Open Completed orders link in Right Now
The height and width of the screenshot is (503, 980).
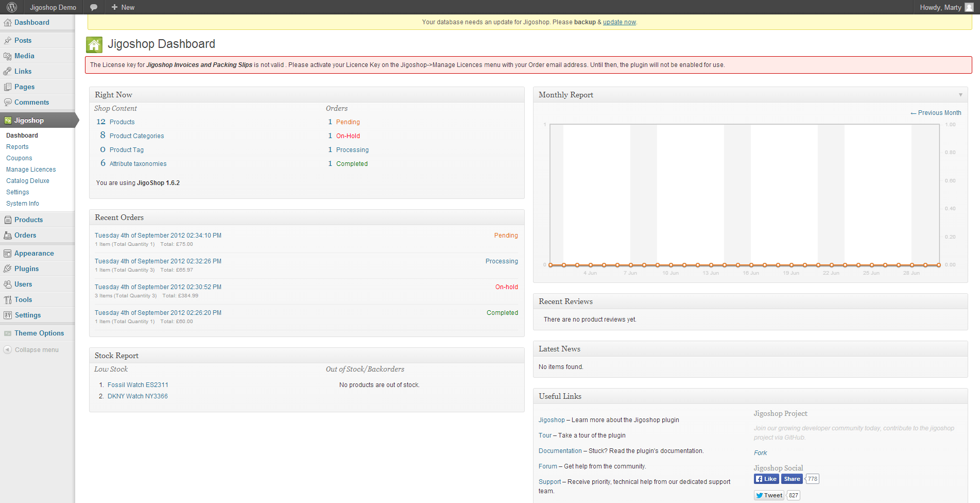(x=352, y=164)
